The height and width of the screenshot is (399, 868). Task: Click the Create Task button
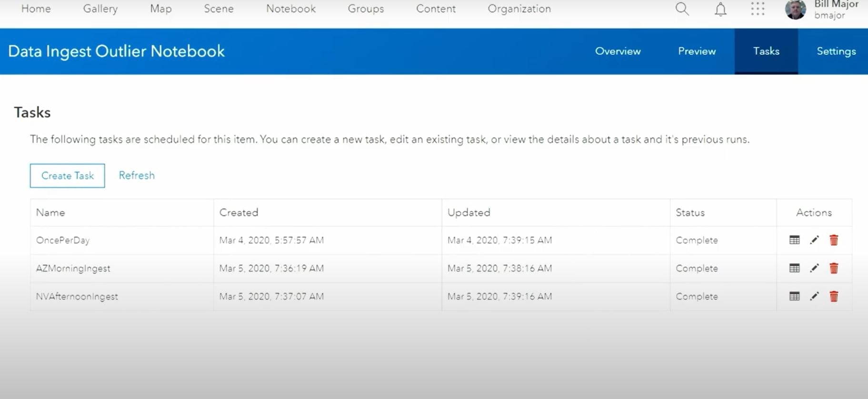68,176
